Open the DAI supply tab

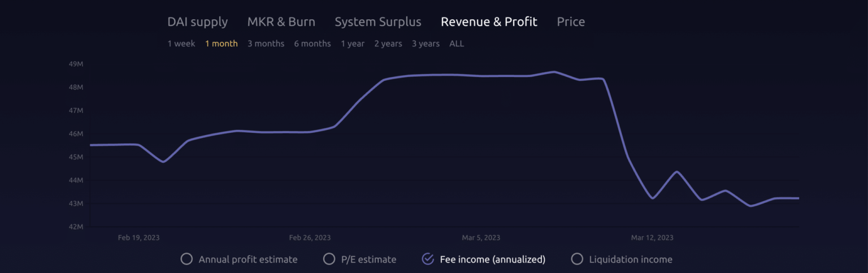coord(197,22)
